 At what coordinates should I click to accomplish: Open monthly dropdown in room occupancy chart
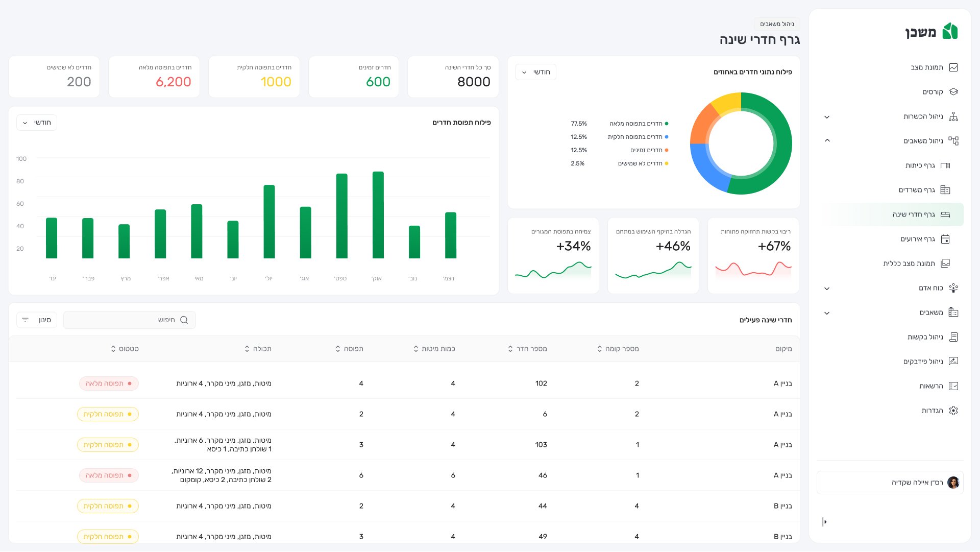pyautogui.click(x=37, y=123)
